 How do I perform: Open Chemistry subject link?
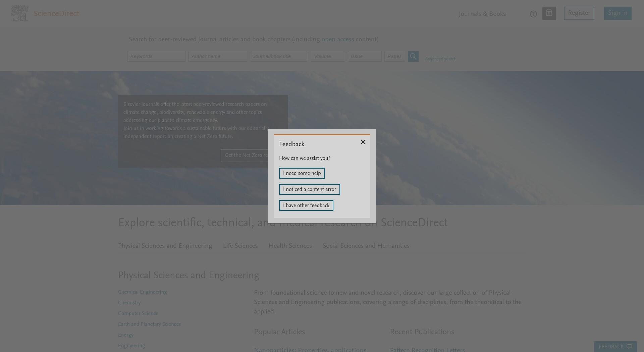[129, 303]
